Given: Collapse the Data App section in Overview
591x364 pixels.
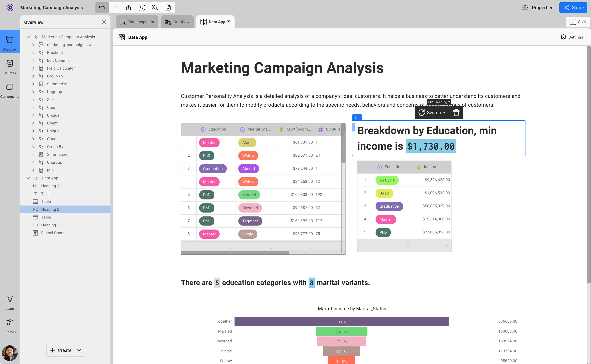Looking at the screenshot, I should coord(28,178).
